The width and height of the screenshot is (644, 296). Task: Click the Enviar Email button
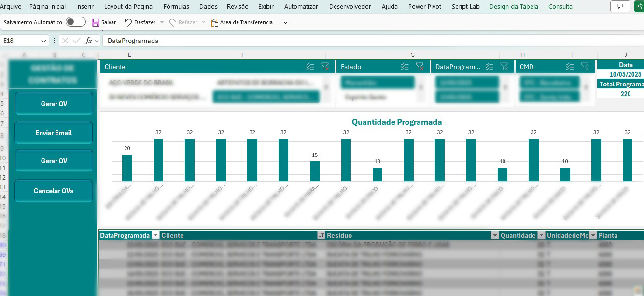(x=54, y=133)
